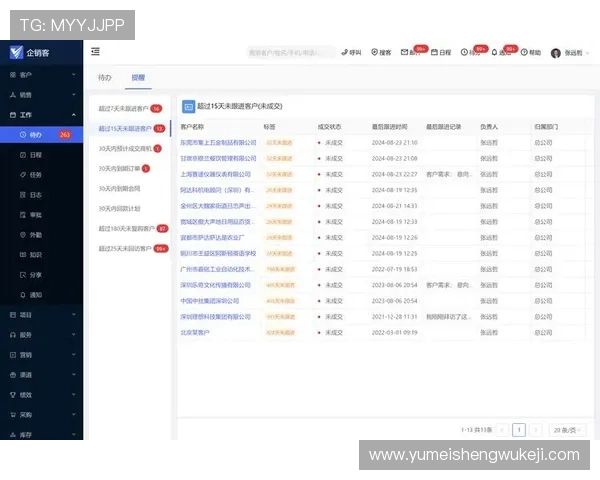Select 超过180天未复购客户 reminder category

point(130,229)
